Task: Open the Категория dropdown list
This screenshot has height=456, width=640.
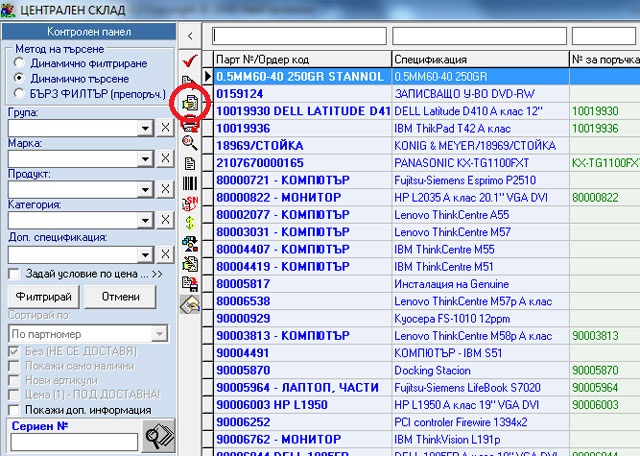Action: click(x=145, y=220)
